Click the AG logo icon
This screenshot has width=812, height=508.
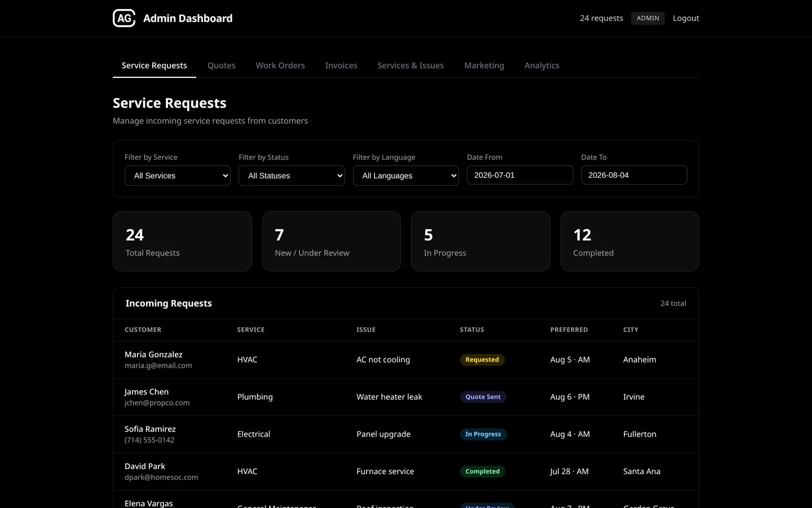pyautogui.click(x=124, y=18)
